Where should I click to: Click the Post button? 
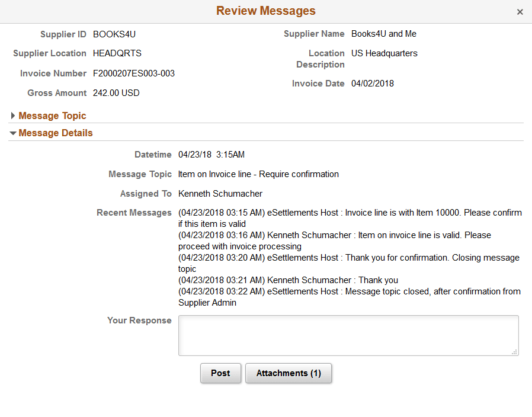(220, 373)
